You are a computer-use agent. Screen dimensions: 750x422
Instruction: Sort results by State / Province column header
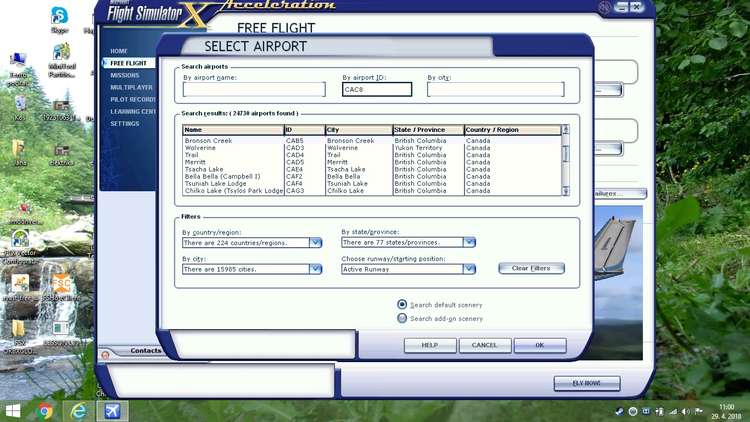point(428,130)
